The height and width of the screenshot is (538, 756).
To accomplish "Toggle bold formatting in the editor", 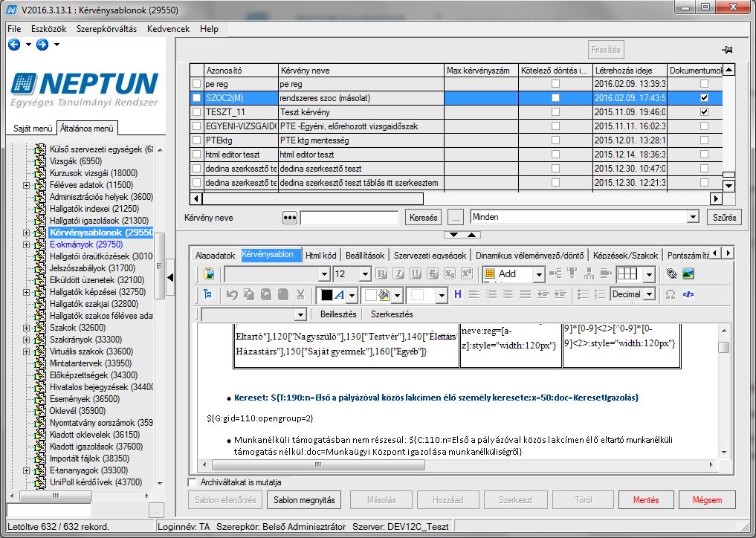I will pyautogui.click(x=381, y=273).
